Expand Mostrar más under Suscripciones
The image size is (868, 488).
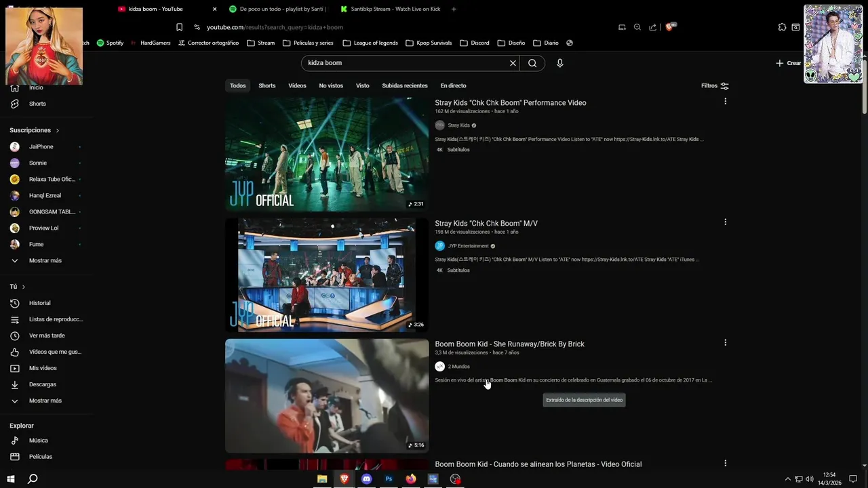[45, 260]
